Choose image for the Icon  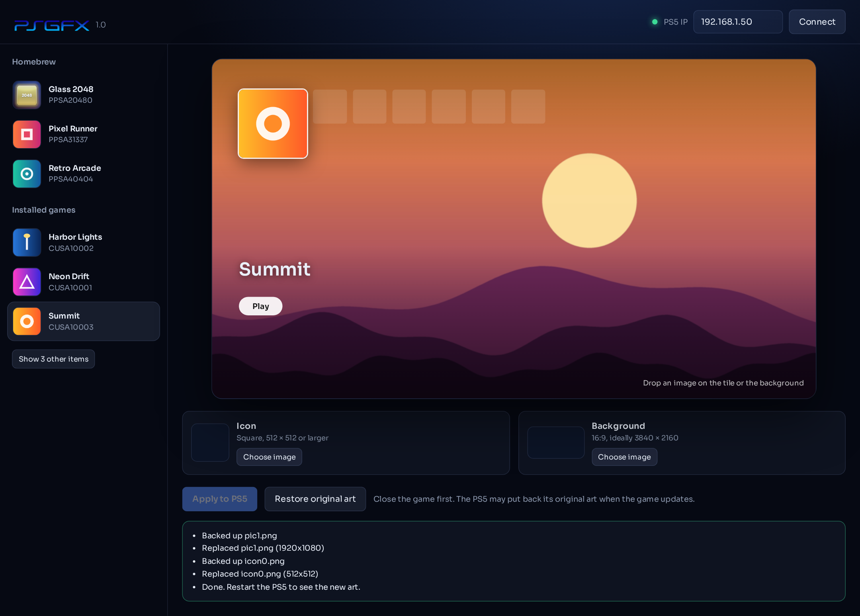click(x=269, y=457)
